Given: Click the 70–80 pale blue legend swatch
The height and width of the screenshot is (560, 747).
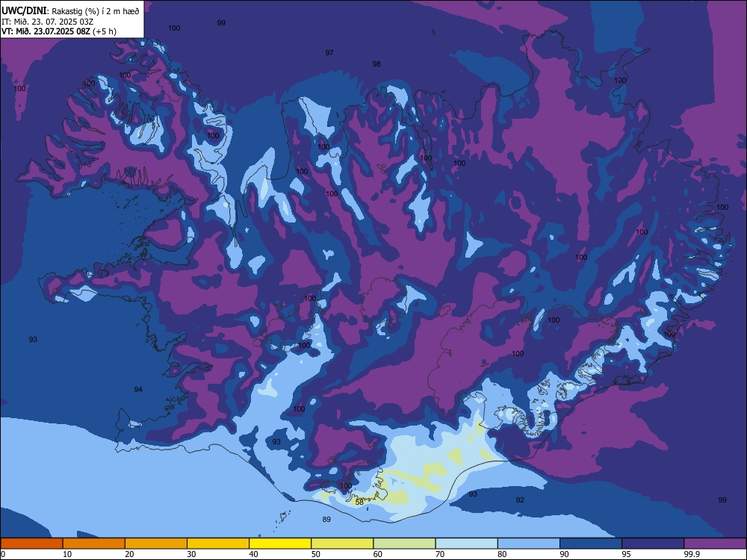Looking at the screenshot, I should pos(466,544).
